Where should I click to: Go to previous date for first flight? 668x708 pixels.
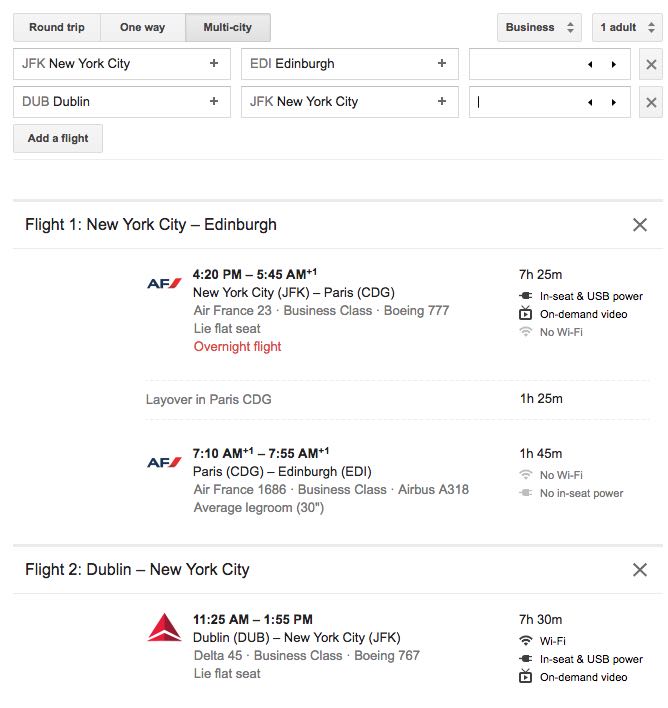pos(590,64)
